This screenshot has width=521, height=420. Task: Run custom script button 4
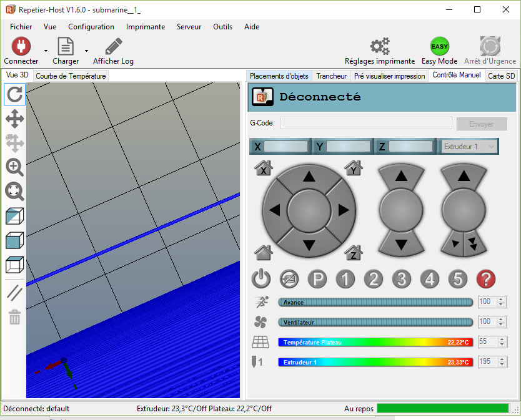[430, 279]
